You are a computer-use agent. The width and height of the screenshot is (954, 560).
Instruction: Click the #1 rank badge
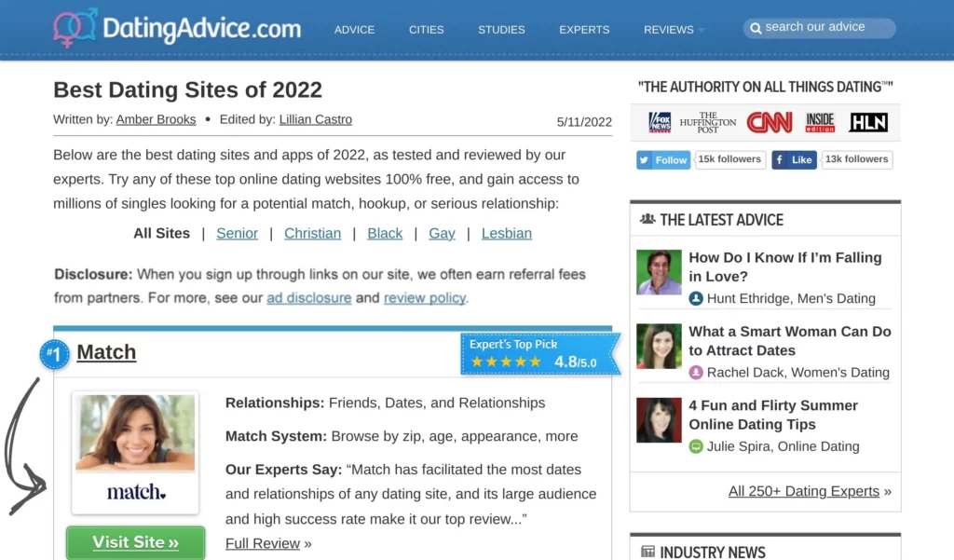[54, 354]
